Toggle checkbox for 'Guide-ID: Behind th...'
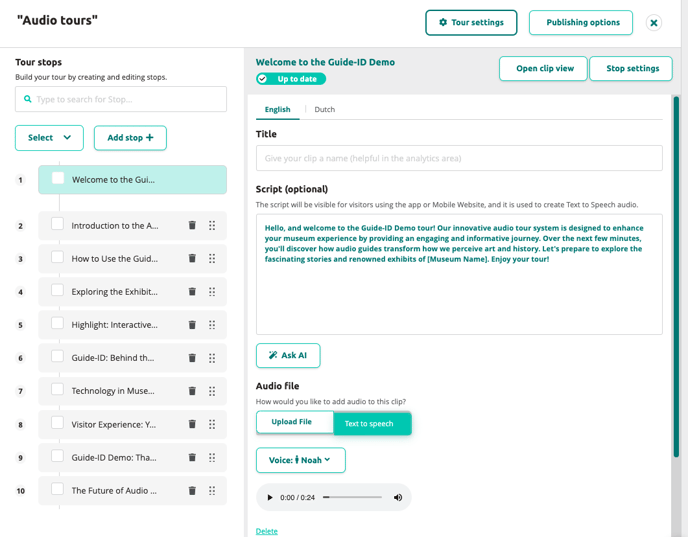Image resolution: width=688 pixels, height=537 pixels. [x=57, y=356]
